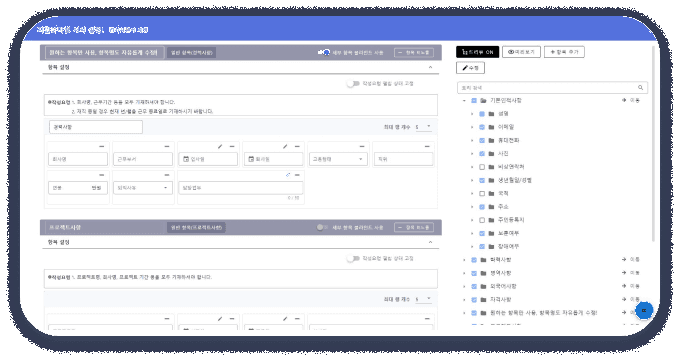This screenshot has height=360, width=680.
Task: Click the 자격사항 folder icon
Action: [483, 300]
